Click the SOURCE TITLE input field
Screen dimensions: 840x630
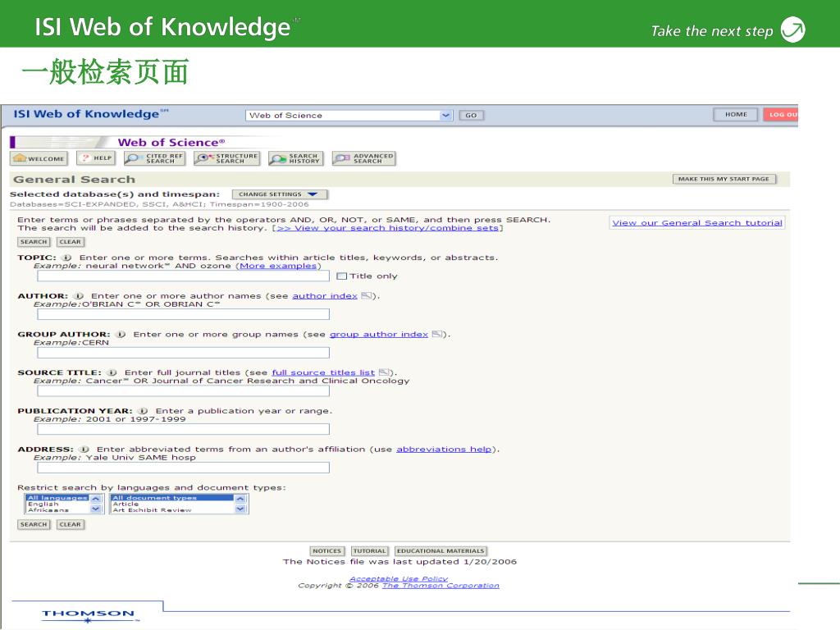point(183,390)
